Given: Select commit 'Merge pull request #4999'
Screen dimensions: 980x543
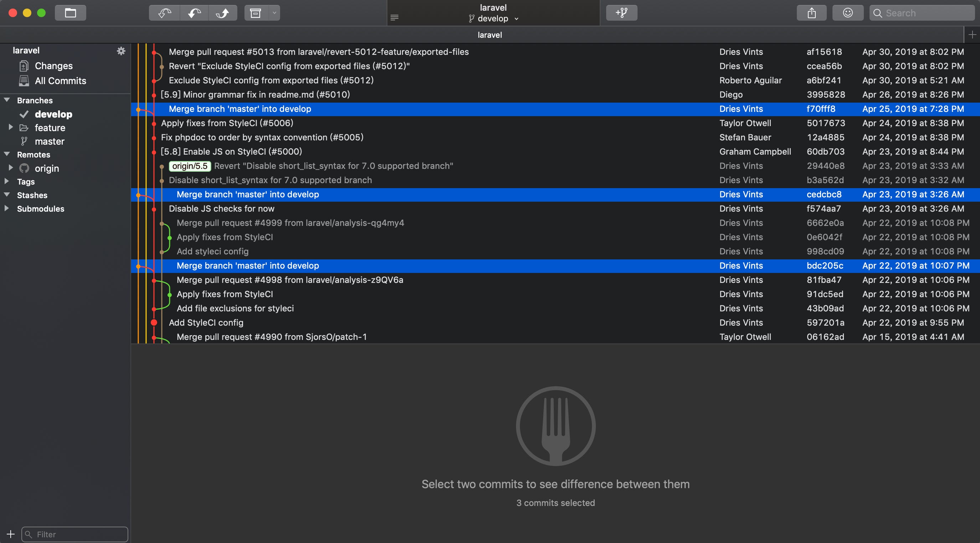Looking at the screenshot, I should pos(556,223).
